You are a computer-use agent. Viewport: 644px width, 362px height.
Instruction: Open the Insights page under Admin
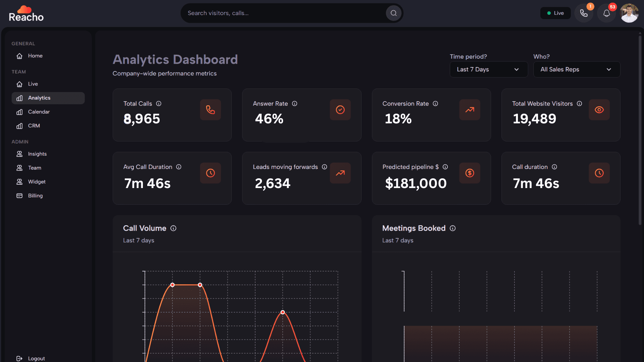(37, 154)
